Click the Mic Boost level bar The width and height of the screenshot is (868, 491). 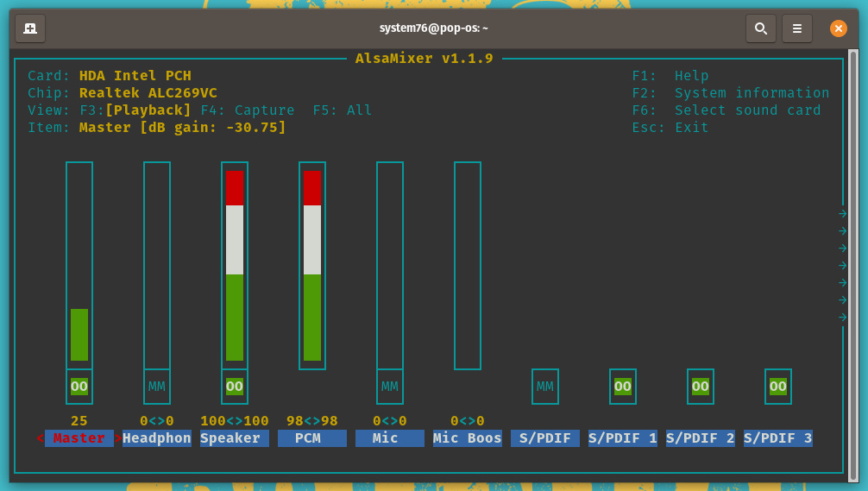pyautogui.click(x=467, y=266)
